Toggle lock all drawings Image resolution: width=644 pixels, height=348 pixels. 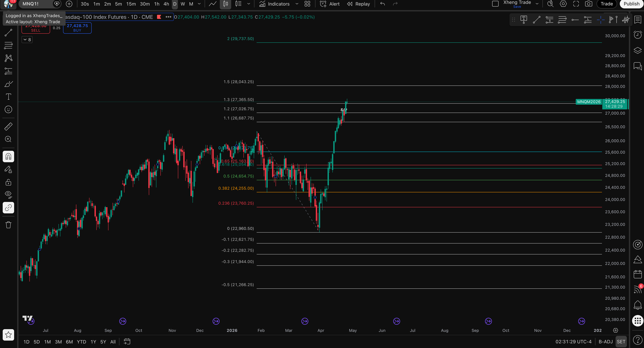9,182
